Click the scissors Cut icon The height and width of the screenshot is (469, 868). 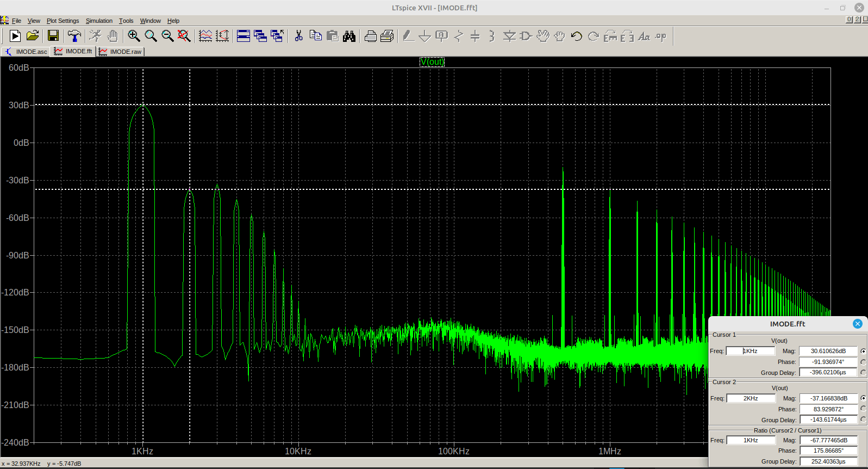(298, 36)
